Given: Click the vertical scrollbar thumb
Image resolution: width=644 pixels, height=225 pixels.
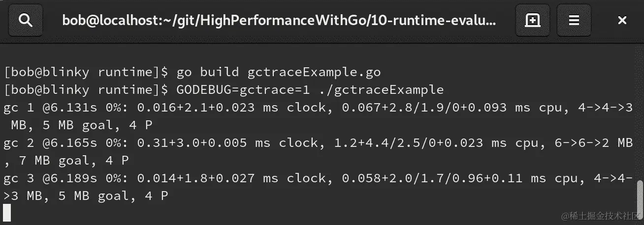Looking at the screenshot, I should click(639, 194).
